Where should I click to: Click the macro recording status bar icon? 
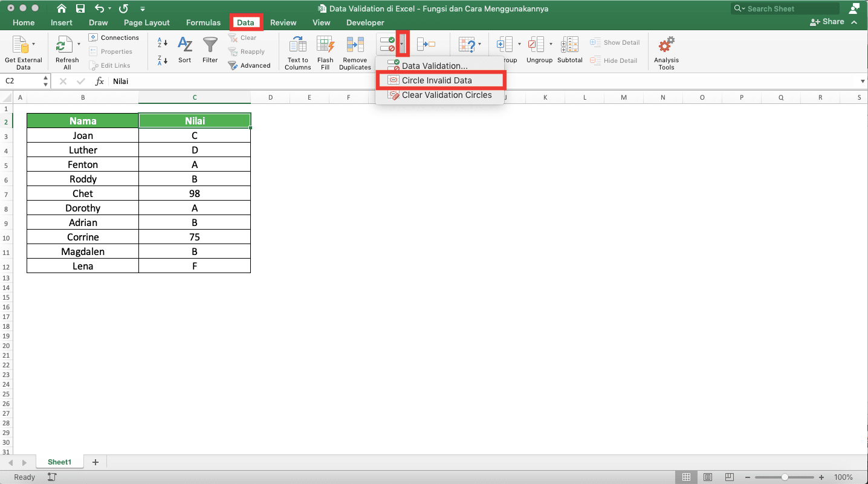click(x=52, y=477)
